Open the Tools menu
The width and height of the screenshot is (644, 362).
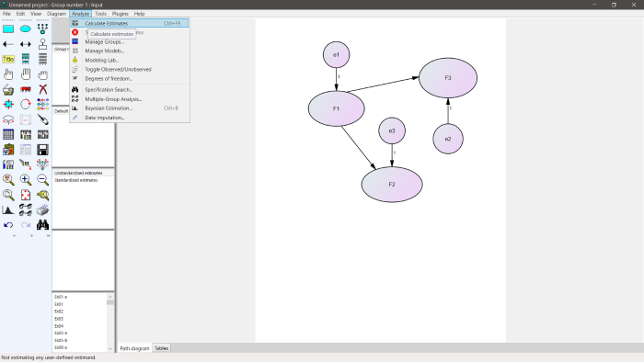coord(100,14)
